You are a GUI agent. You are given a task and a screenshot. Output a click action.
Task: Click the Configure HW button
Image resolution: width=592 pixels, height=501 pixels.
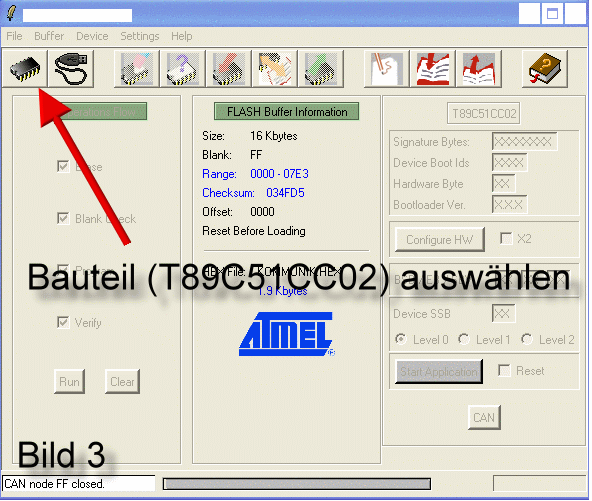pyautogui.click(x=439, y=239)
